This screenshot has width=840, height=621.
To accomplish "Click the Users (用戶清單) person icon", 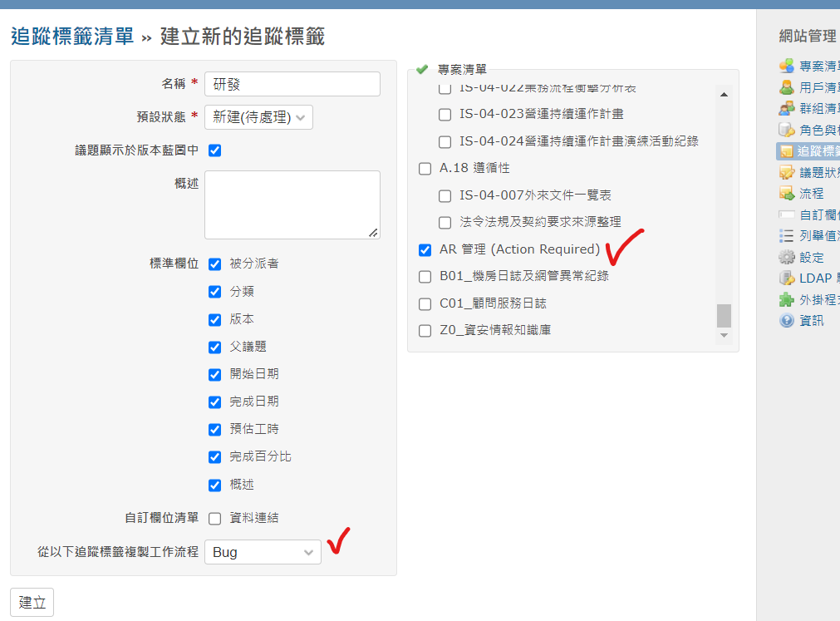I will pyautogui.click(x=786, y=87).
